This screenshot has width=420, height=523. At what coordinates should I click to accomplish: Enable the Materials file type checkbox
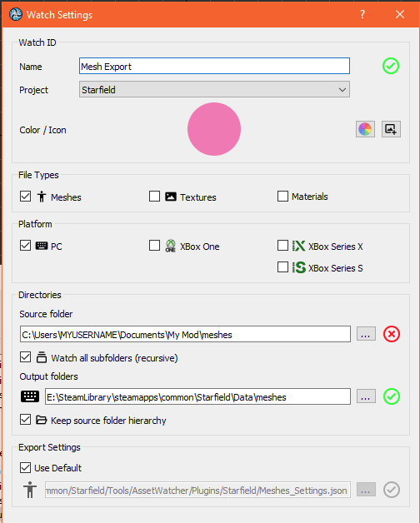tap(282, 197)
